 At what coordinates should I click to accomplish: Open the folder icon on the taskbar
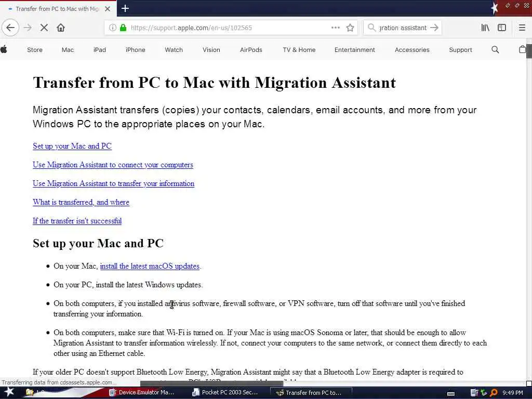pos(30,393)
